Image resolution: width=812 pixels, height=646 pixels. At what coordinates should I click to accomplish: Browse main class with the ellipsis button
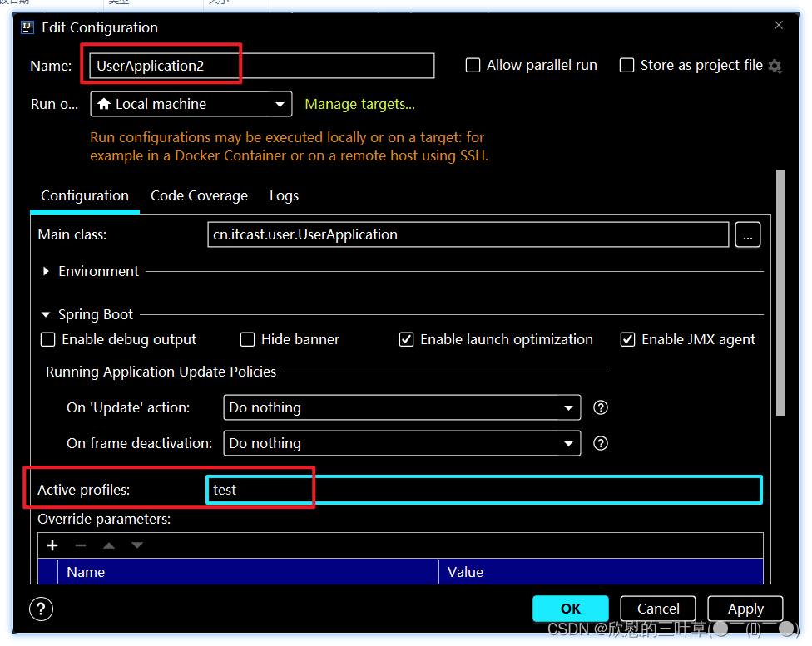coord(748,235)
